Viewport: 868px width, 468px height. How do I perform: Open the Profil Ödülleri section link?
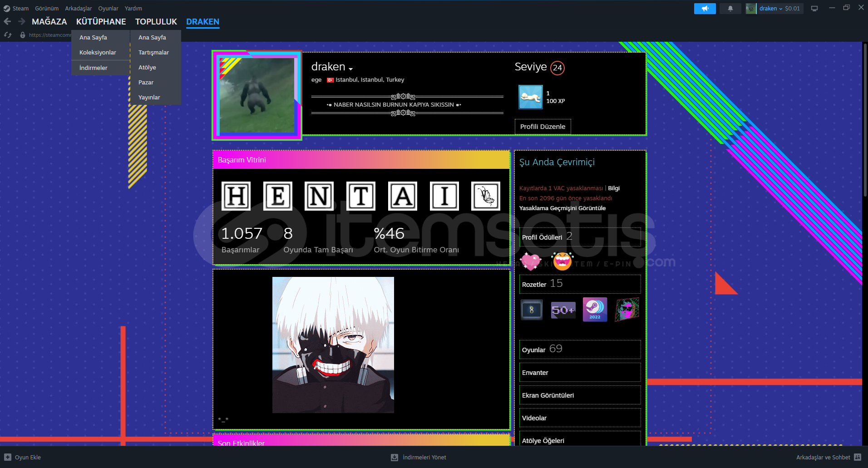click(x=580, y=237)
